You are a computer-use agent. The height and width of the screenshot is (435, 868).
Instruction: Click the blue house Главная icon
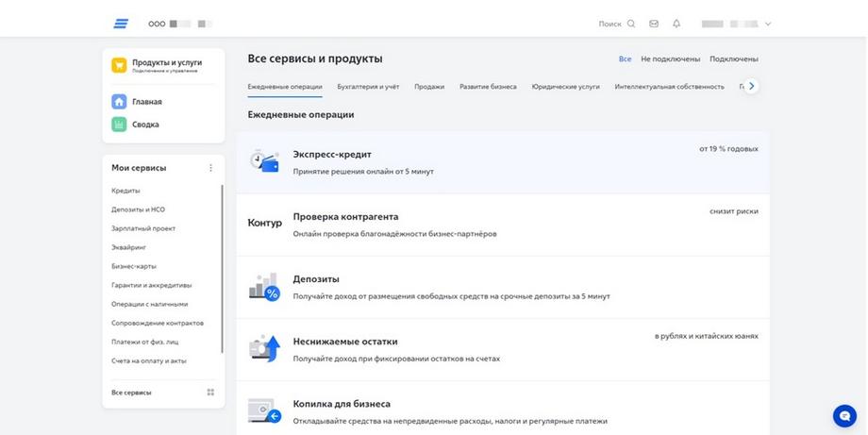119,102
